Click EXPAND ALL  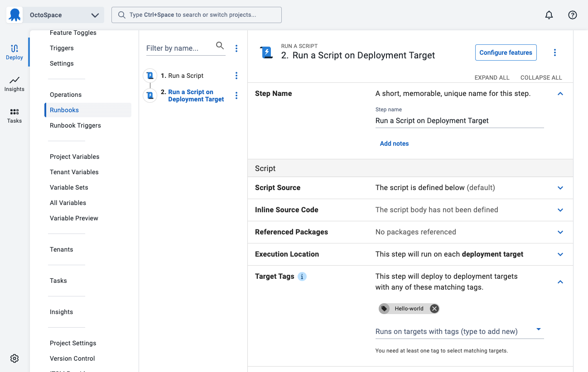pyautogui.click(x=492, y=77)
